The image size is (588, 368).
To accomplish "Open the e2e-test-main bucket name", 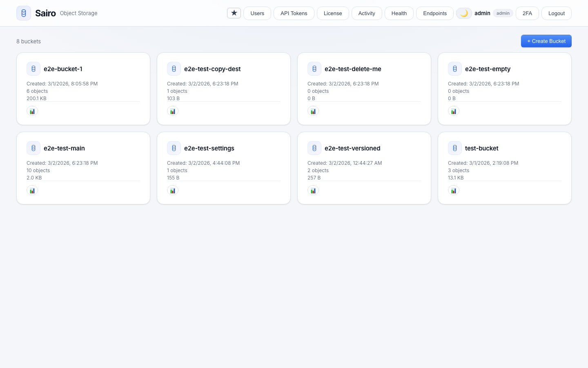I will (x=64, y=148).
